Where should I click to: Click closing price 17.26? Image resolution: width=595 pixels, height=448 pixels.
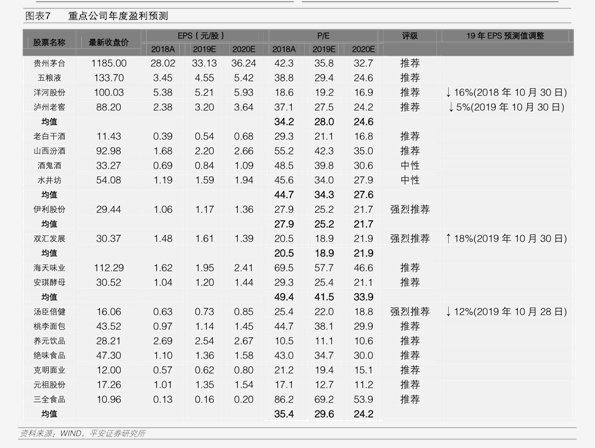click(109, 385)
